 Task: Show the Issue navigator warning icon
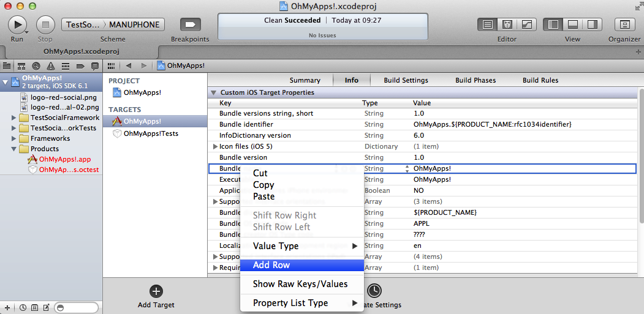click(x=50, y=65)
